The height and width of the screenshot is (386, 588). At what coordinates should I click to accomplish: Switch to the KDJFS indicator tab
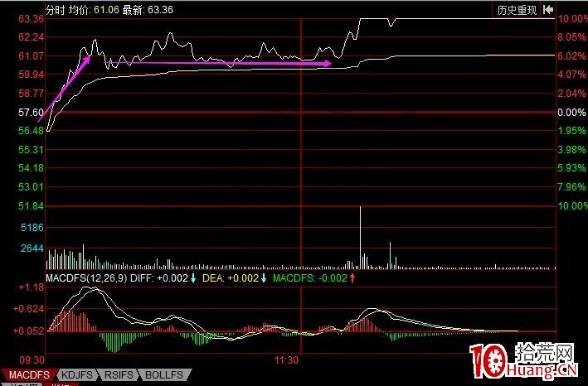pos(77,375)
